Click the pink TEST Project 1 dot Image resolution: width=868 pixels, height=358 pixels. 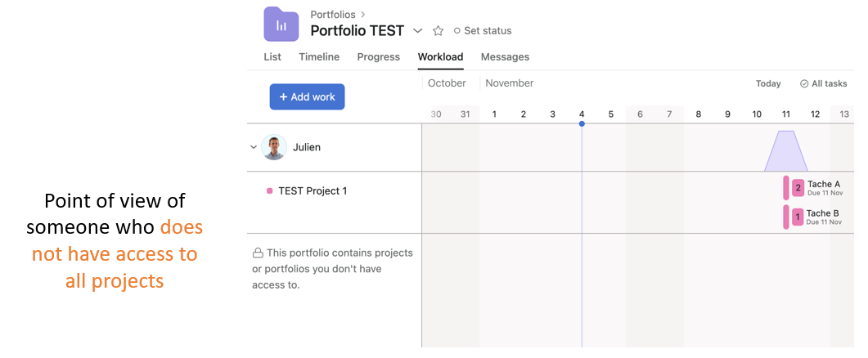point(270,191)
